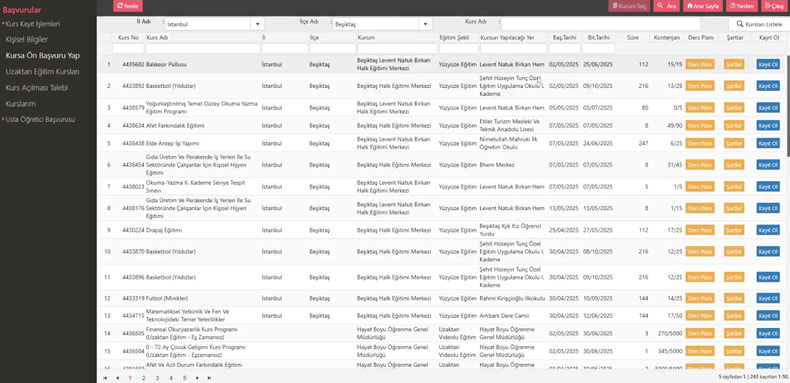Click Kayıt Ol for Futbol (Minikler)
Screen dimensions: 790x383
[768, 298]
